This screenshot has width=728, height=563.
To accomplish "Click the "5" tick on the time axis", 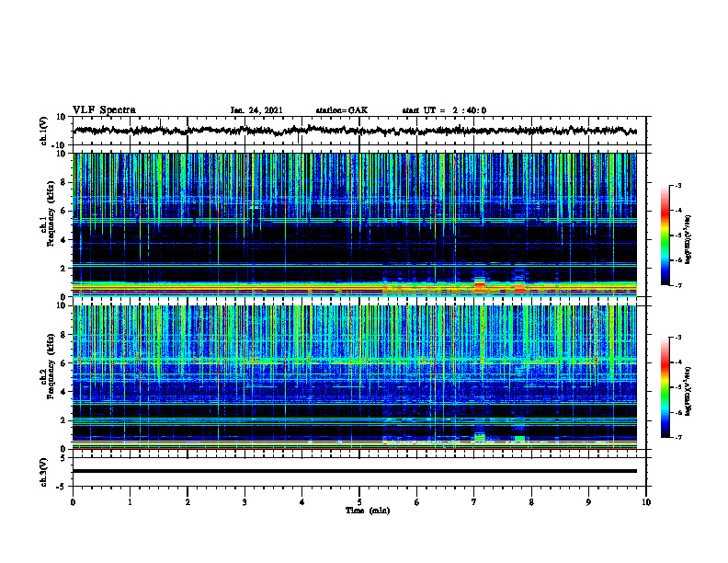I will [x=359, y=502].
